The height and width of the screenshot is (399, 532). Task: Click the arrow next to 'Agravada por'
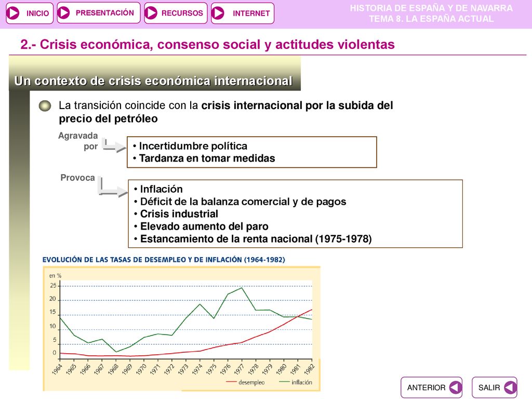pyautogui.click(x=115, y=146)
